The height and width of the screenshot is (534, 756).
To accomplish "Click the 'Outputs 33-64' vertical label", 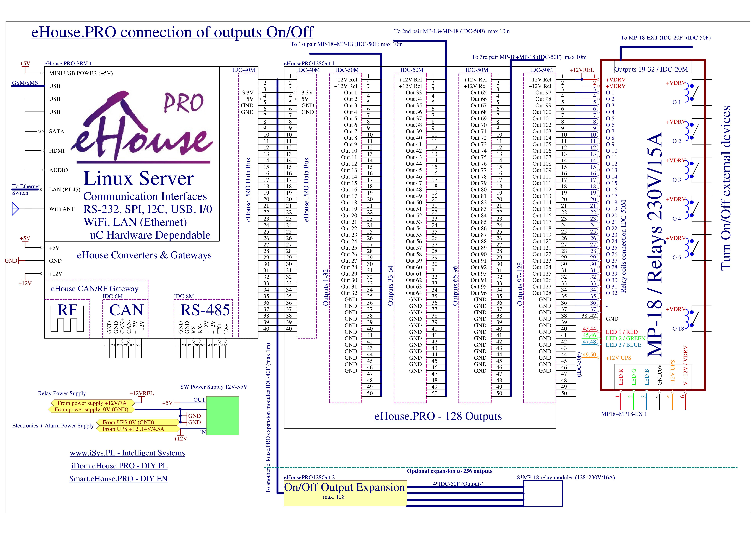I will click(390, 286).
